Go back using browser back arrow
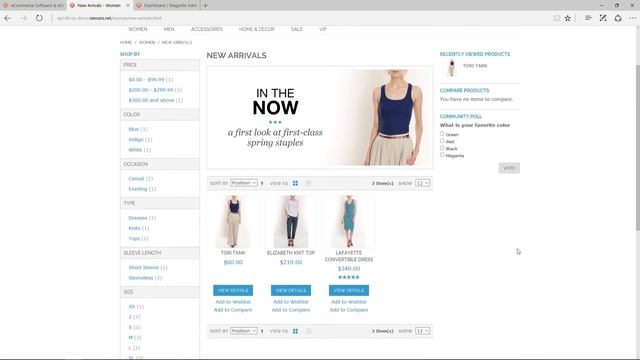Screen dimensions: 640x360 pyautogui.click(x=8, y=18)
